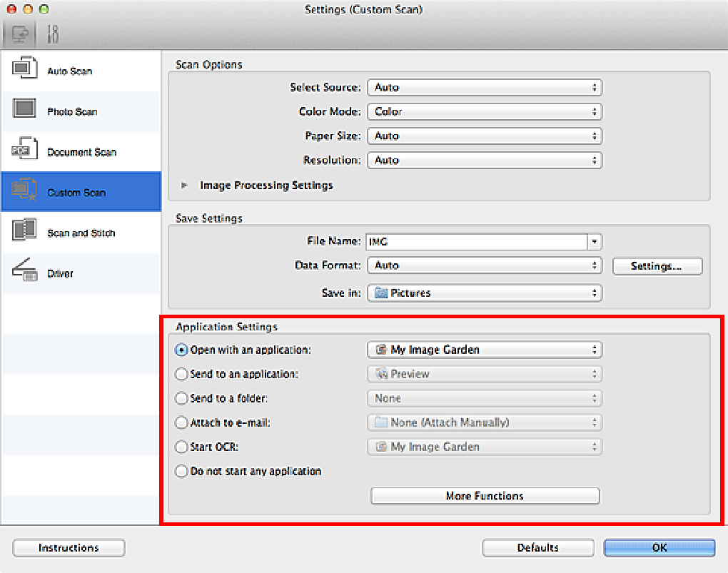Select the Photo Scan icon
Screen dimensions: 728x573
click(x=25, y=108)
